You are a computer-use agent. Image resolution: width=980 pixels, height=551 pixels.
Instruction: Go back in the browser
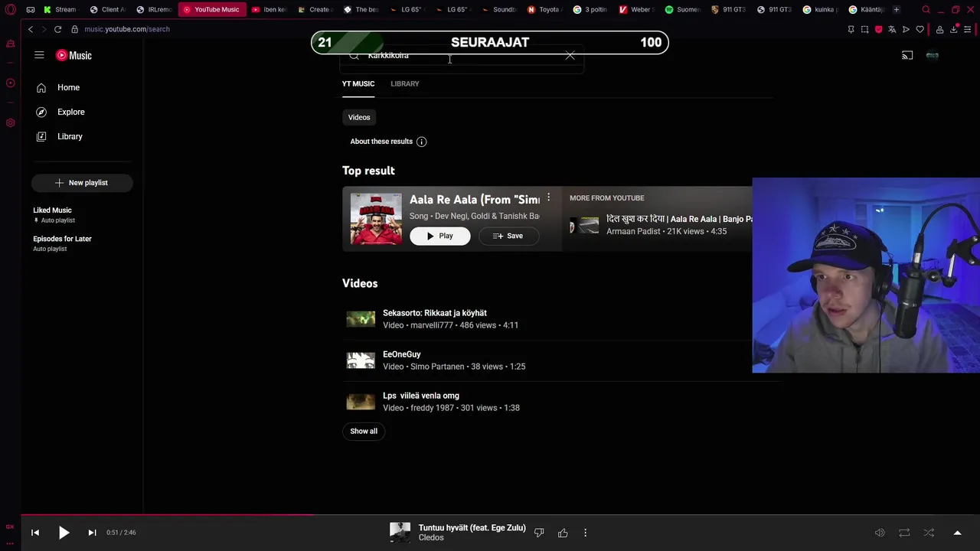[x=31, y=29]
